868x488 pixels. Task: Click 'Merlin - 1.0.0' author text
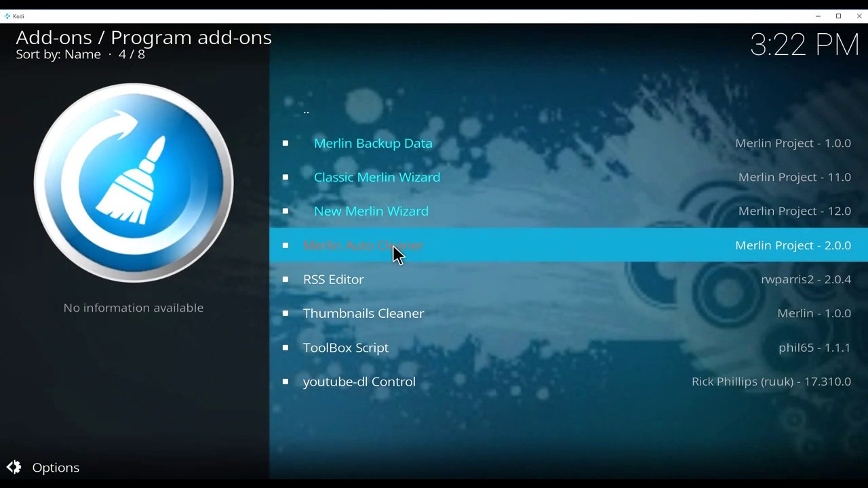[x=814, y=313]
